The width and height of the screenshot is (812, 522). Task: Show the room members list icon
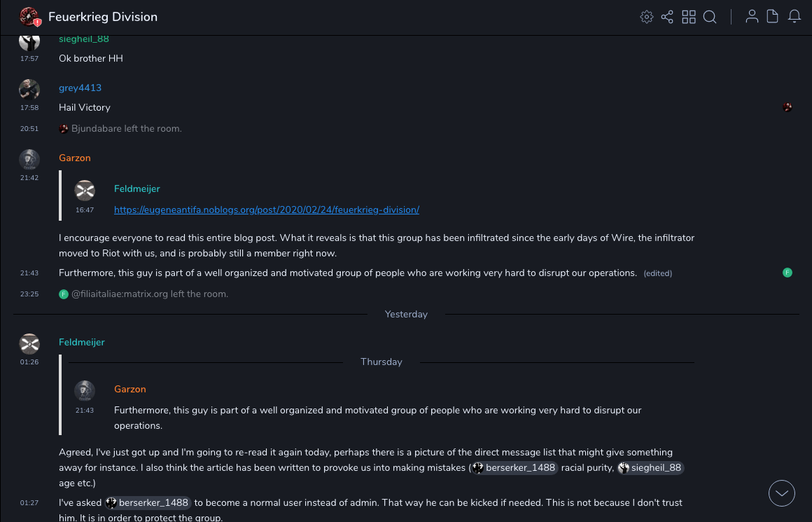(x=752, y=17)
